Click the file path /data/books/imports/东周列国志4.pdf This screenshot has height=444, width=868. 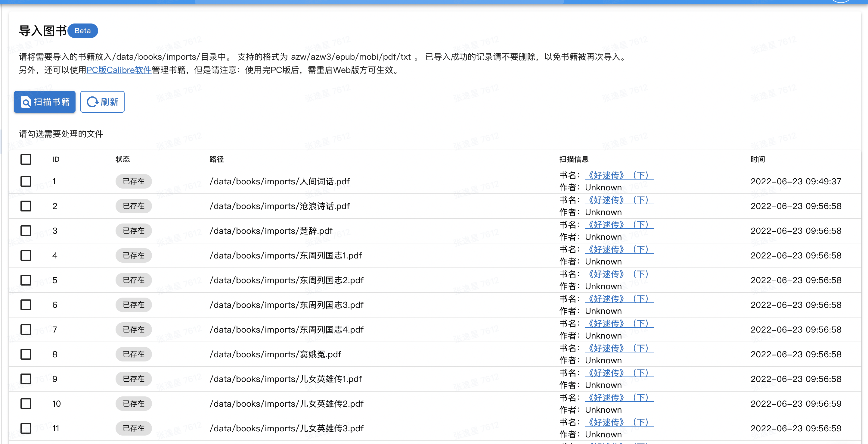click(x=286, y=329)
